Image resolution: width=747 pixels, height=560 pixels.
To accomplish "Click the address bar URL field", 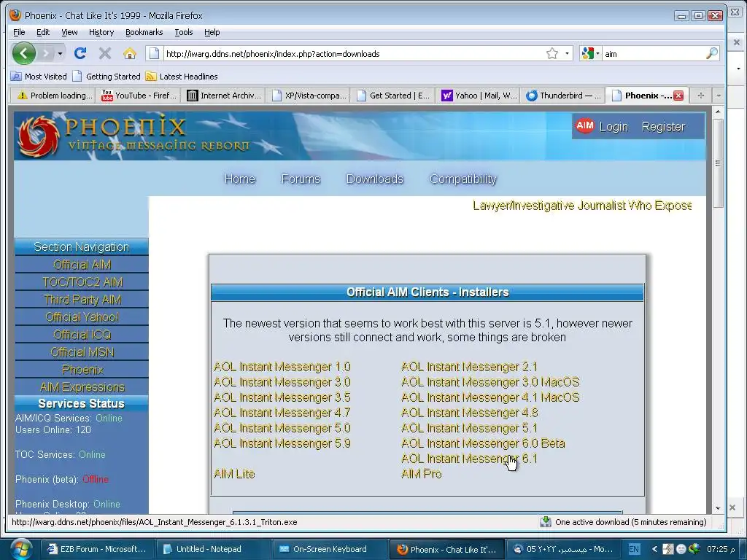I will pos(352,54).
